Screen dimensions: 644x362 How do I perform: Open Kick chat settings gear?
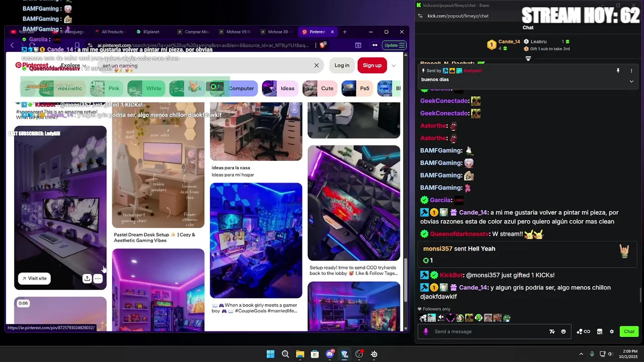(612, 331)
